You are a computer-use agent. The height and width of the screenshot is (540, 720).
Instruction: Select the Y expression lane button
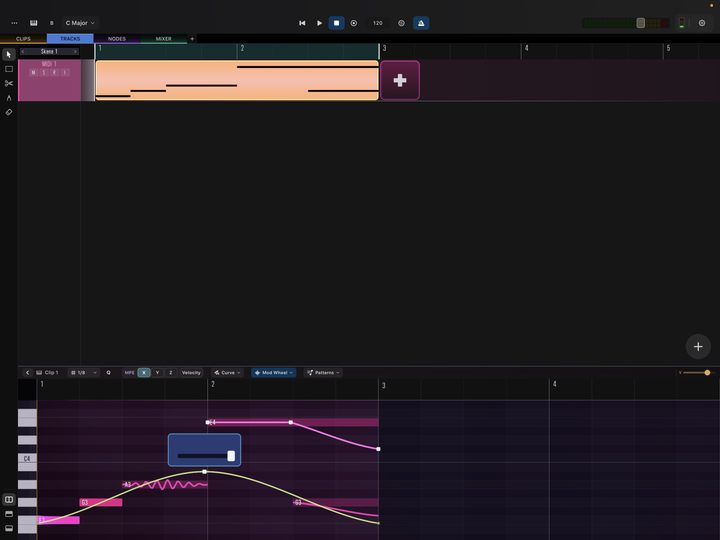pyautogui.click(x=157, y=372)
